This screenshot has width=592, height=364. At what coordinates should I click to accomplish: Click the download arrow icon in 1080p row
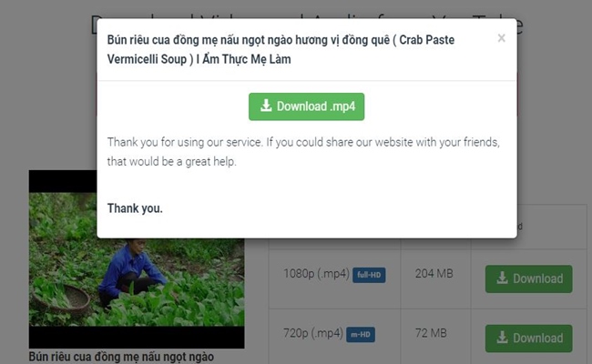point(502,278)
